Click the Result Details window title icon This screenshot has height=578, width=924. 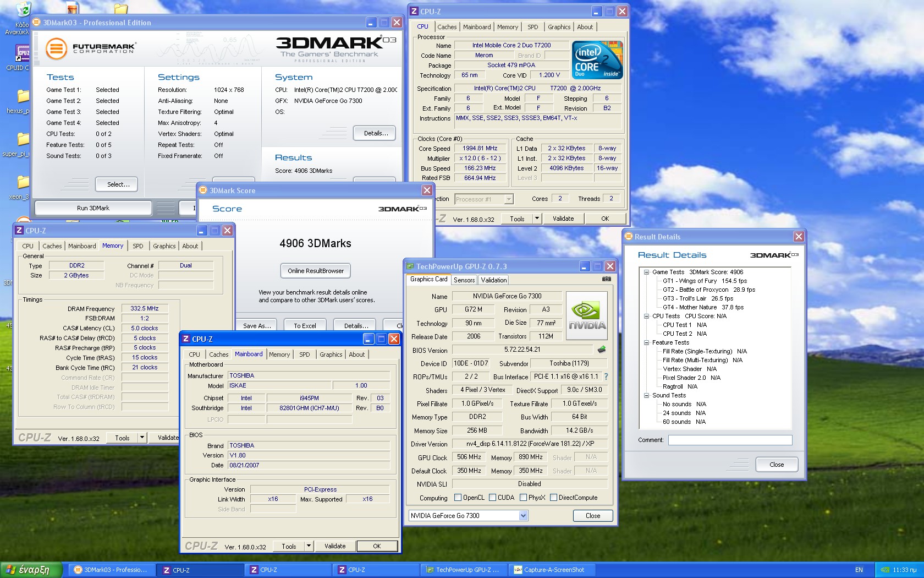coord(629,237)
